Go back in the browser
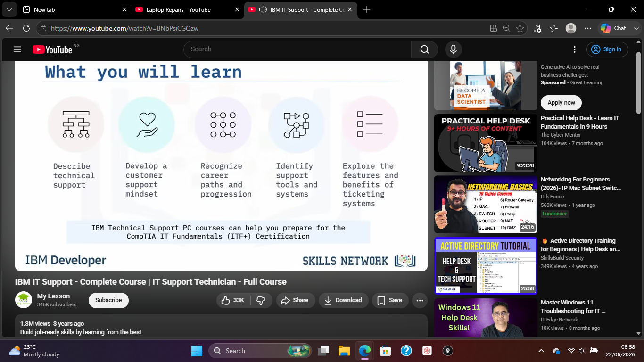 9,28
